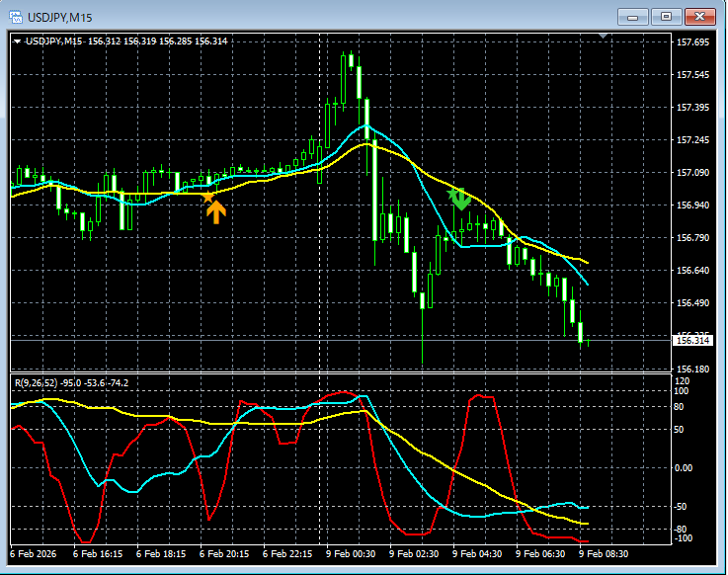
Task: Click the USDJPY chart window icon
Action: pos(16,17)
